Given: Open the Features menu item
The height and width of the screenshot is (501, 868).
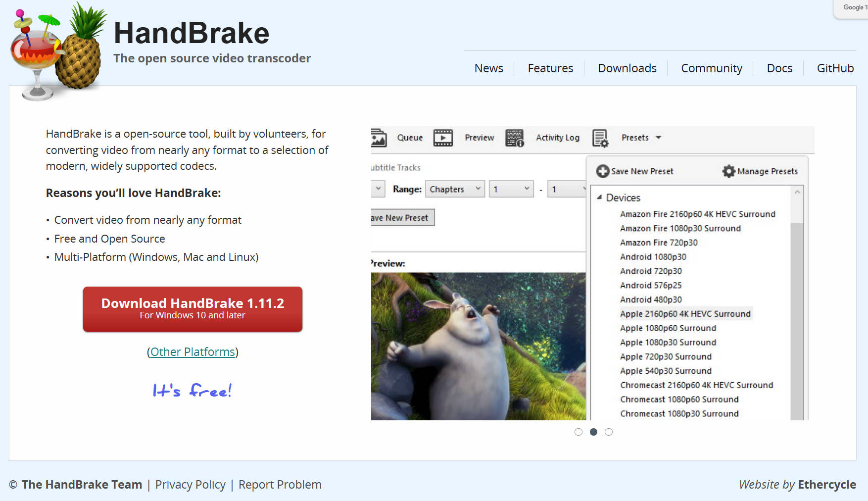Looking at the screenshot, I should coord(550,68).
